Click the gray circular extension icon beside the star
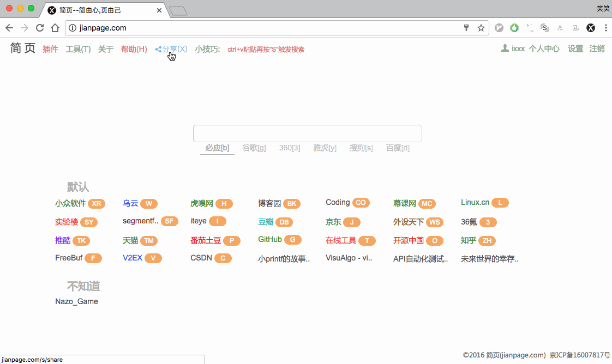 (499, 28)
